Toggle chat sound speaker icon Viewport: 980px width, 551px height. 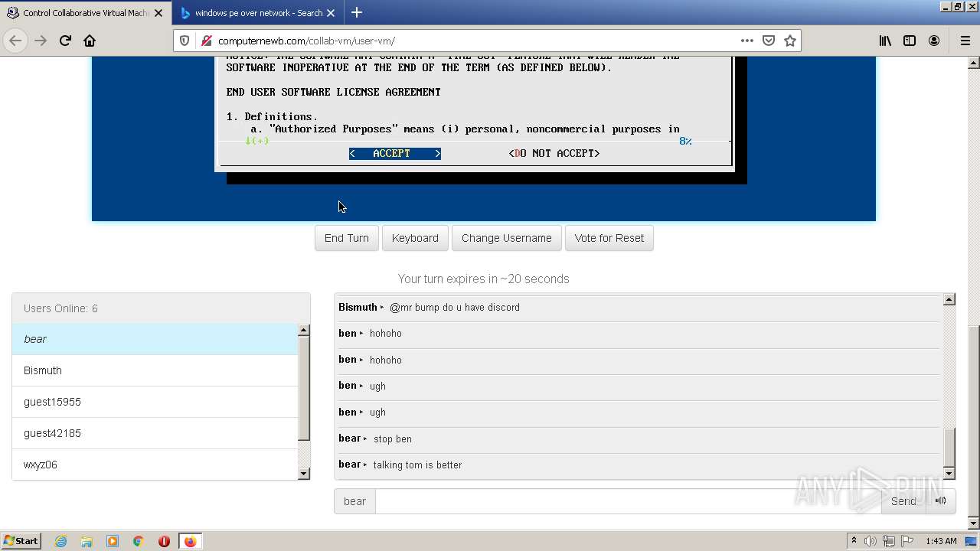(x=941, y=501)
